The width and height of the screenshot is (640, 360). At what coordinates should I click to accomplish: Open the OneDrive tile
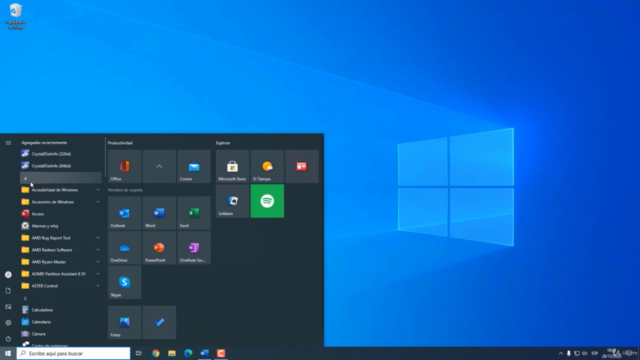pos(124,247)
